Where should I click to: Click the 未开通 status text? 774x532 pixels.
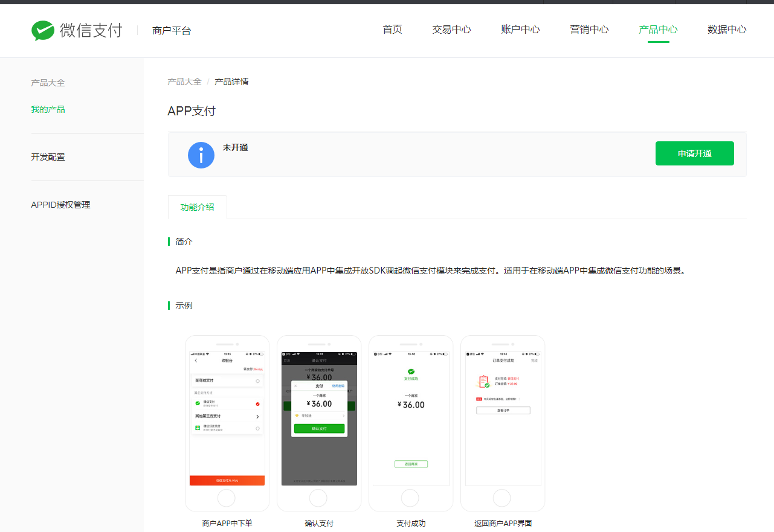coord(235,147)
